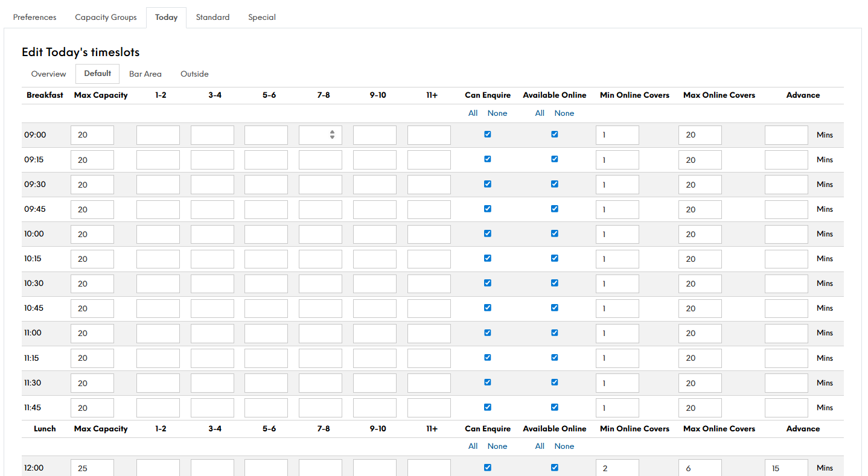This screenshot has width=868, height=476.
Task: Toggle Available Online for the 10:30 slot
Action: coord(554,283)
